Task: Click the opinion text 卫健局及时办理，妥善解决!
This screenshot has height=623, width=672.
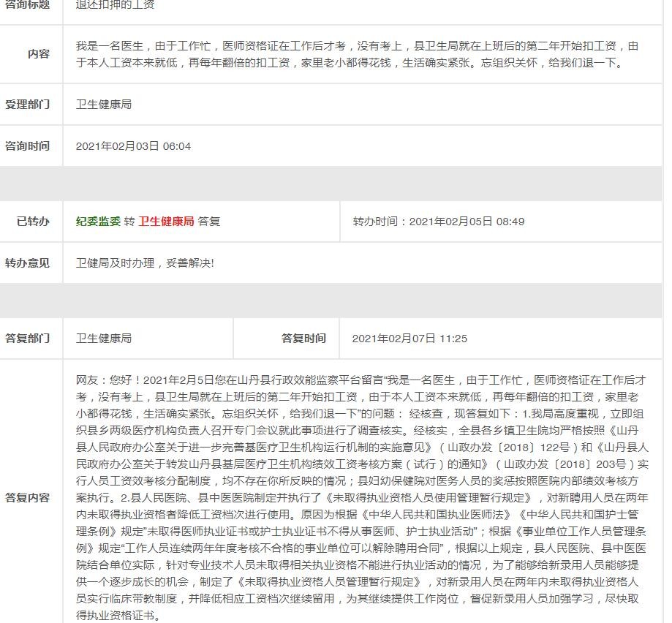Action: tap(145, 263)
